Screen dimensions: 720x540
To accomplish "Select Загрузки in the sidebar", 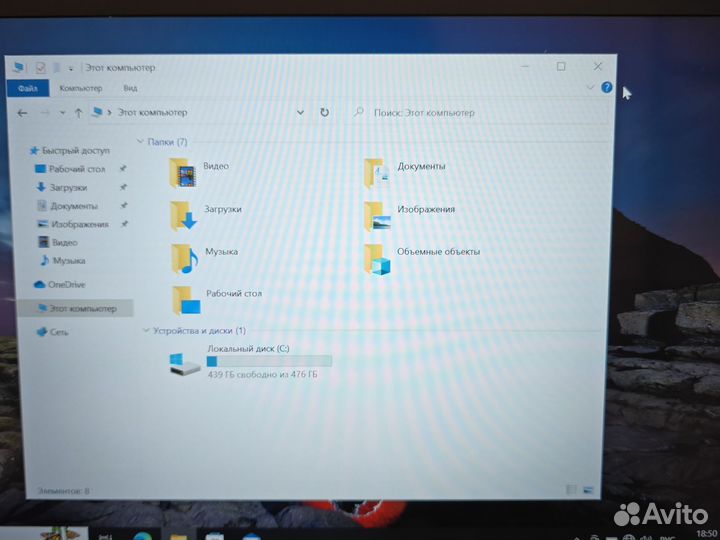I will pyautogui.click(x=62, y=187).
